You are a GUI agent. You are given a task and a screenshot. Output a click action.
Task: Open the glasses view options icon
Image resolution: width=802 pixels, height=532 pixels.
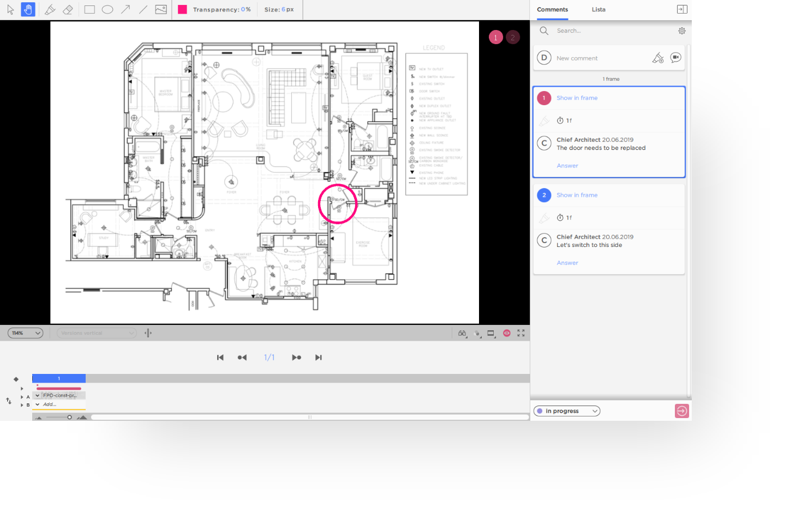(x=462, y=333)
